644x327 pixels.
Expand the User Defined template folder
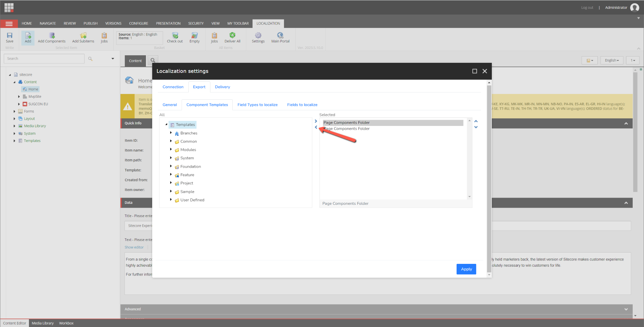171,199
